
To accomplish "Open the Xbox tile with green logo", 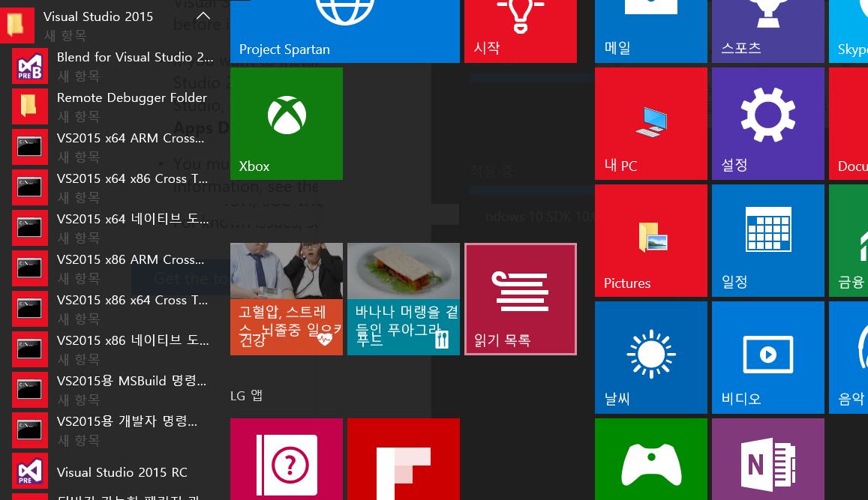I will (286, 124).
